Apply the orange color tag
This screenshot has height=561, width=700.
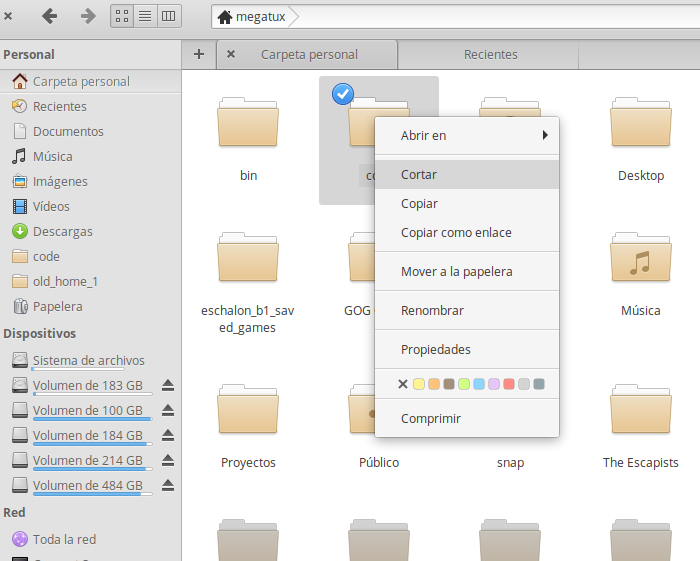pos(434,384)
